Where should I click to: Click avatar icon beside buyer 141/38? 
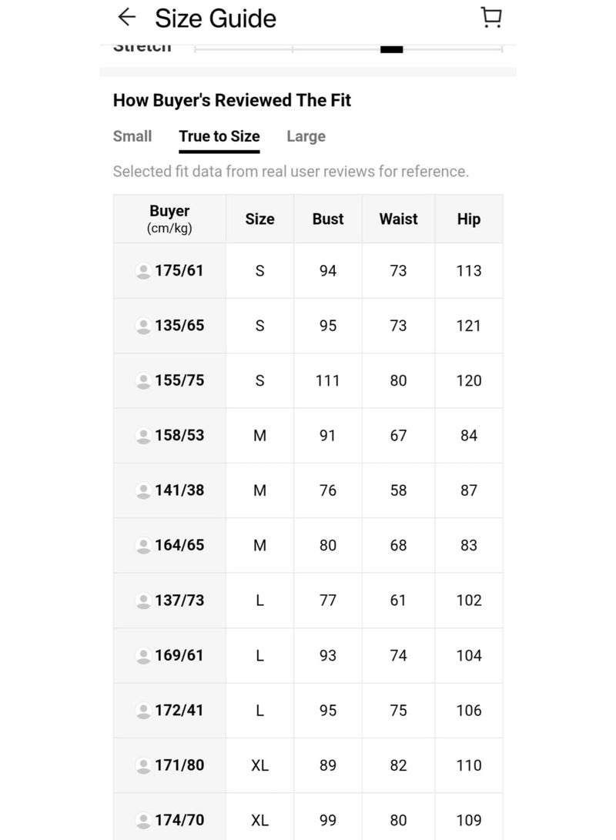pyautogui.click(x=142, y=490)
